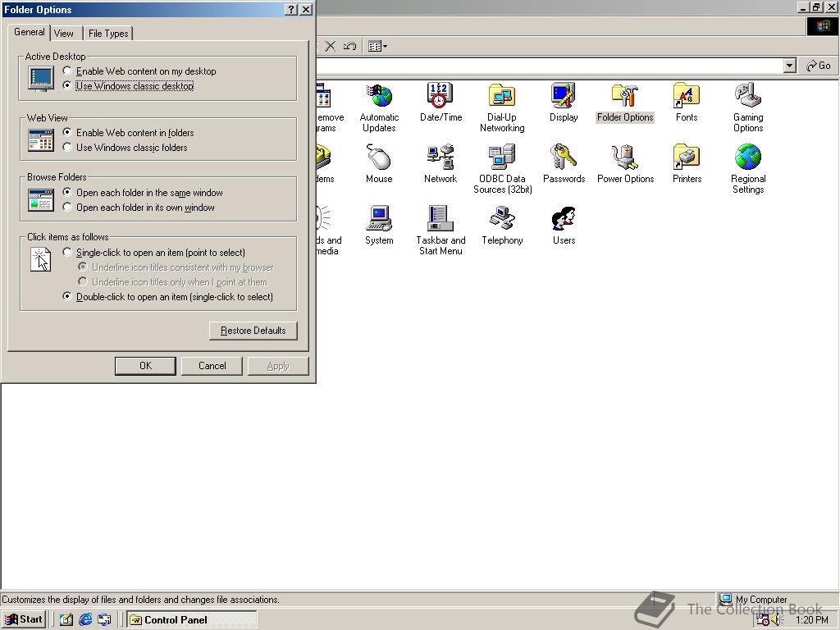Screen dimensions: 840x630
Task: Click the Windows logo throbber icon
Action: click(x=822, y=26)
